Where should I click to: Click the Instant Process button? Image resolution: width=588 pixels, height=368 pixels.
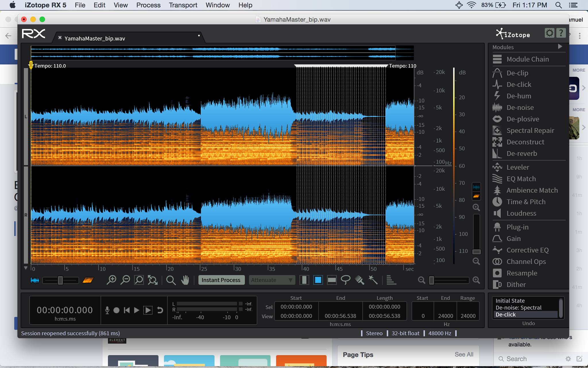click(221, 280)
